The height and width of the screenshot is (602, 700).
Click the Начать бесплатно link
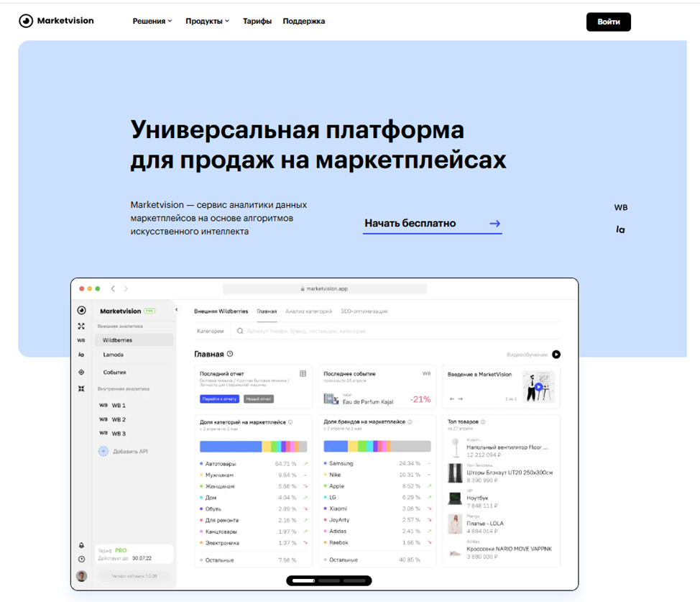[x=412, y=224]
